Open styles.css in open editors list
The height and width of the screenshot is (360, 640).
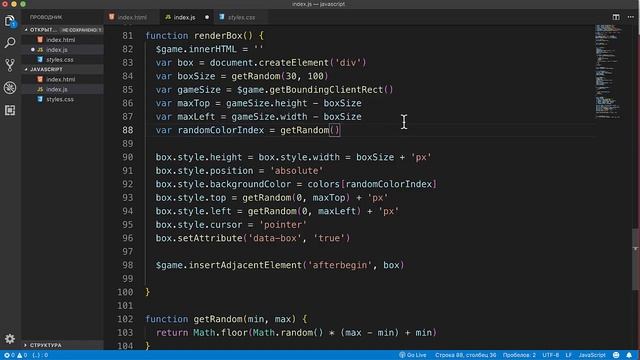point(60,60)
